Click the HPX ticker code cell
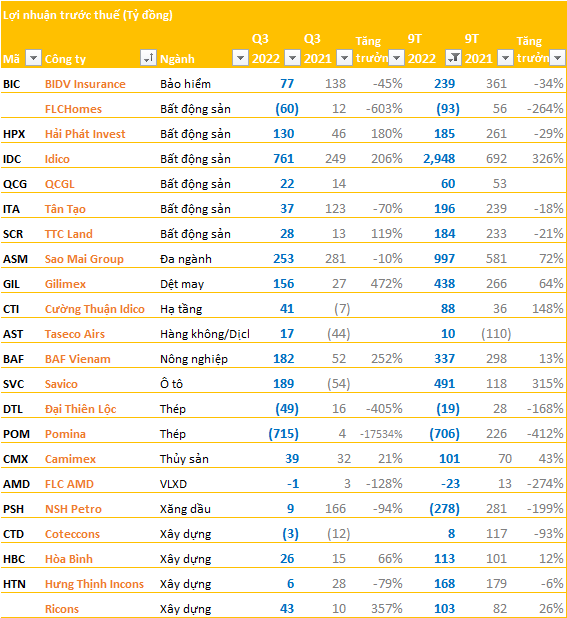The width and height of the screenshot is (567, 618). click(x=14, y=134)
